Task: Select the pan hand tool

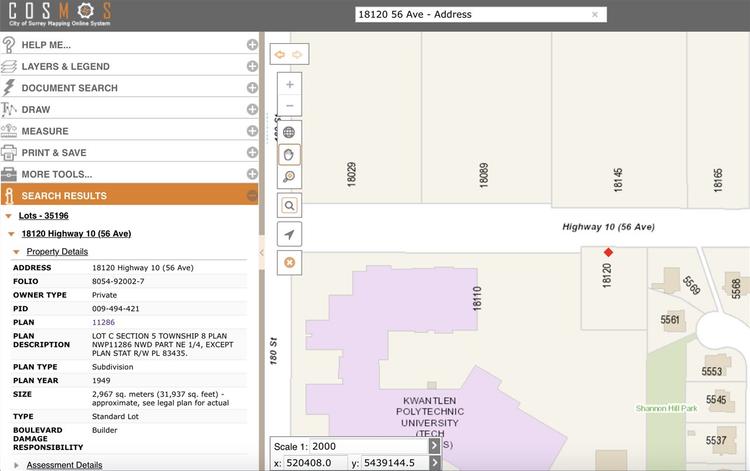Action: [x=289, y=154]
